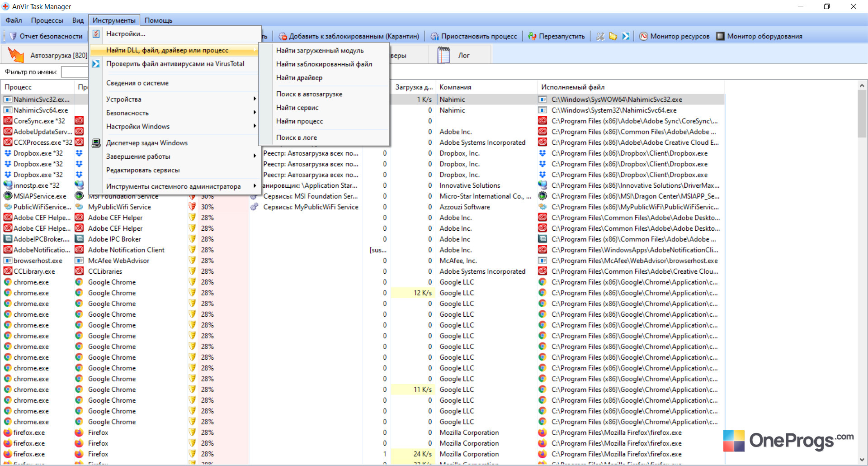Click the scrollbar up arrow of the process list
Image resolution: width=868 pixels, height=466 pixels.
[x=862, y=86]
